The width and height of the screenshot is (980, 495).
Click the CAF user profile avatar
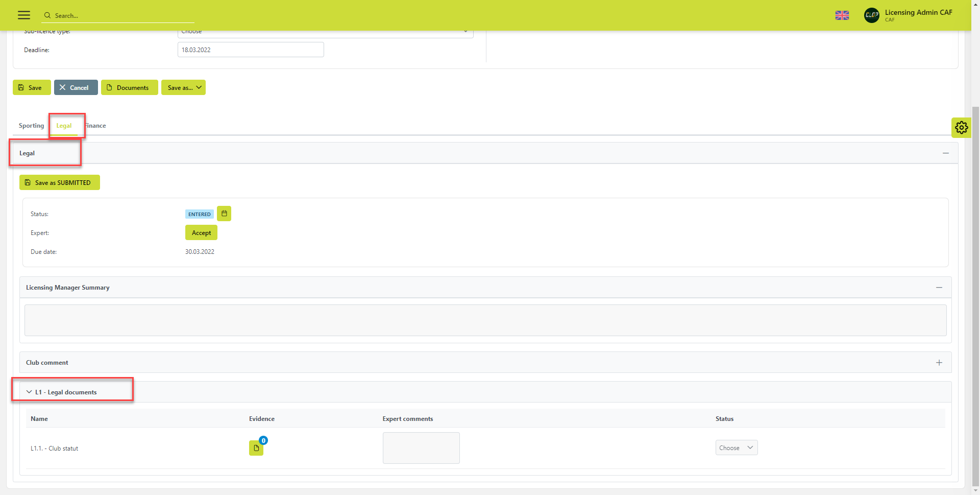click(871, 15)
